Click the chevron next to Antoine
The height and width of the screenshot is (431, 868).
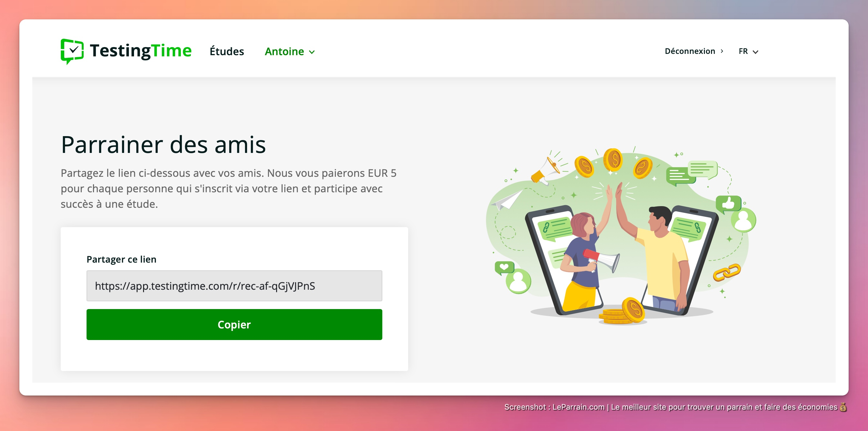click(312, 52)
